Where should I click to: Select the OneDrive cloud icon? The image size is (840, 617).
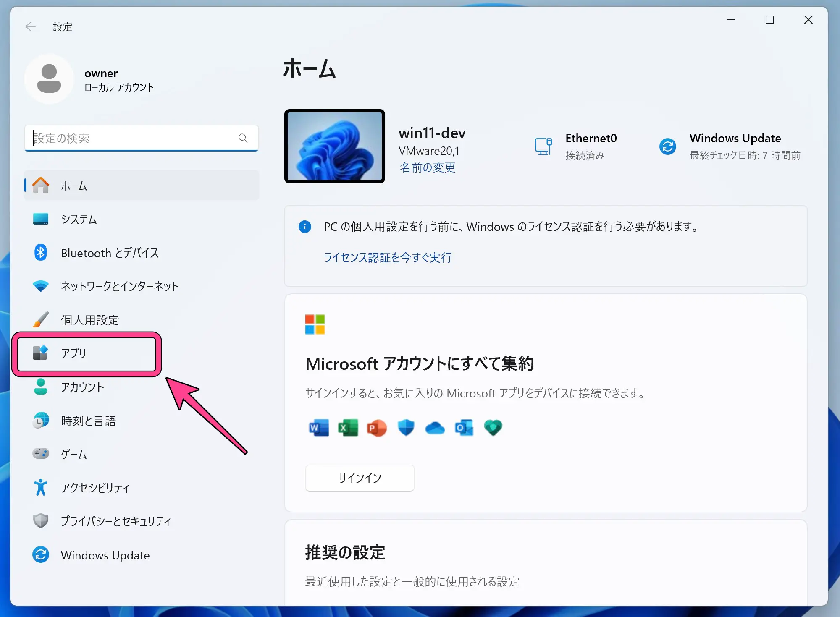coord(434,428)
